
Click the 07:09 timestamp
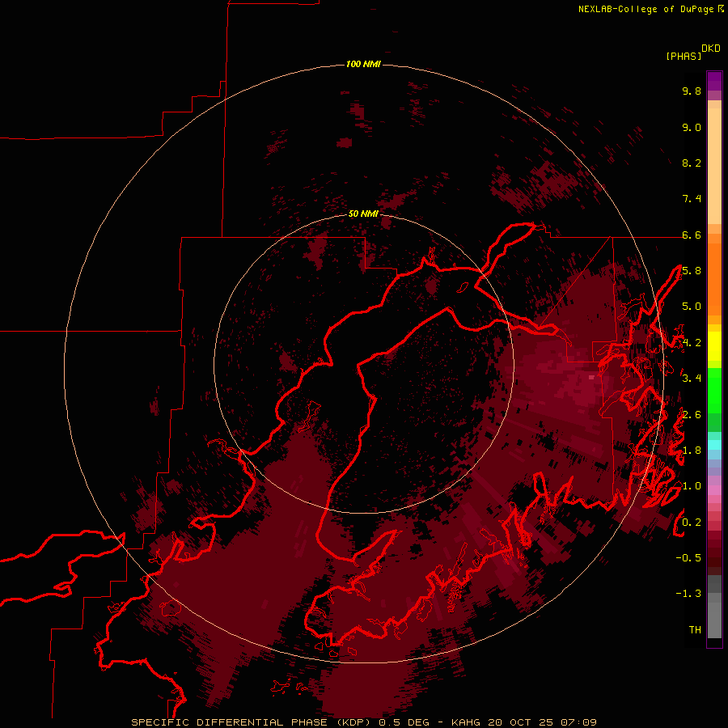(578, 722)
